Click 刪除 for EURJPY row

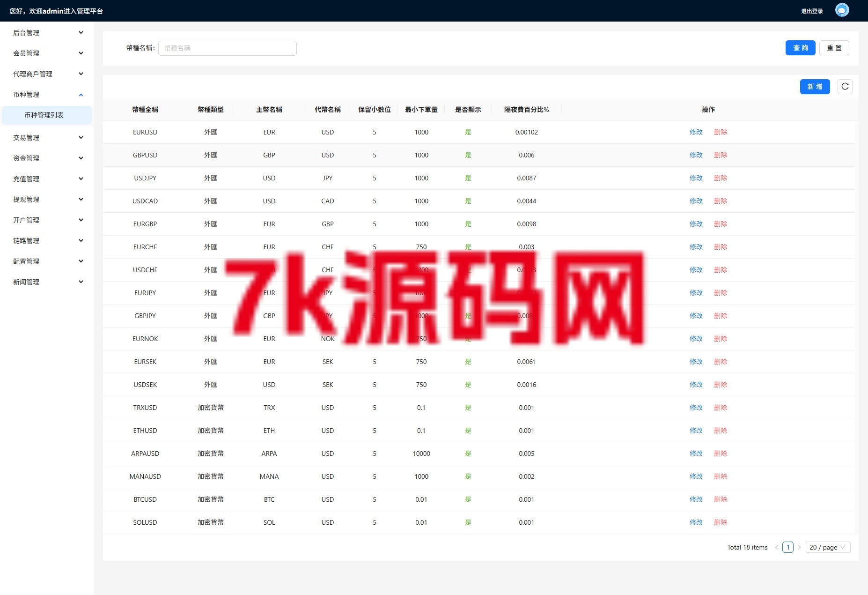pos(721,293)
